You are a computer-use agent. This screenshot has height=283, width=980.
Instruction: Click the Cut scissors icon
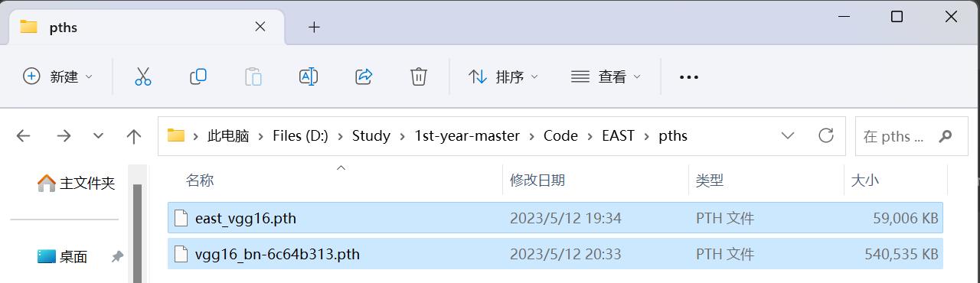click(143, 76)
